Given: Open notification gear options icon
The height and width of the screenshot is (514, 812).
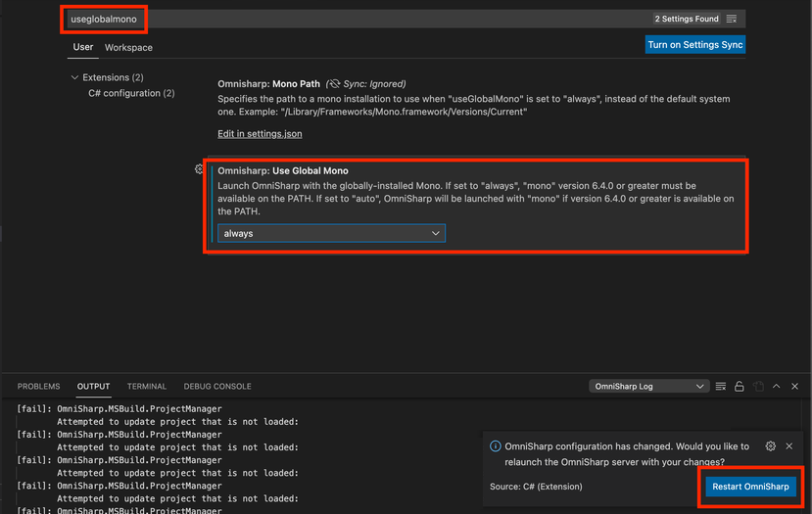Looking at the screenshot, I should (771, 446).
